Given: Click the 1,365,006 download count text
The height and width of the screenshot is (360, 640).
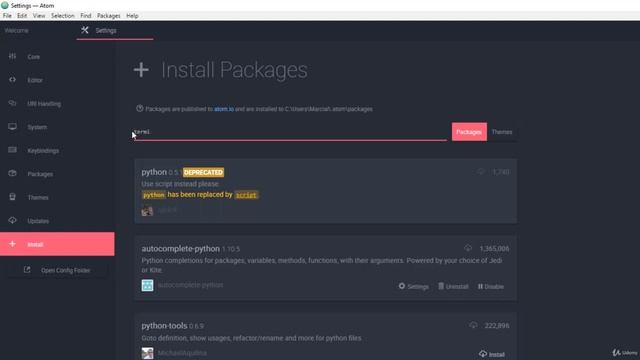Looking at the screenshot, I should (494, 249).
